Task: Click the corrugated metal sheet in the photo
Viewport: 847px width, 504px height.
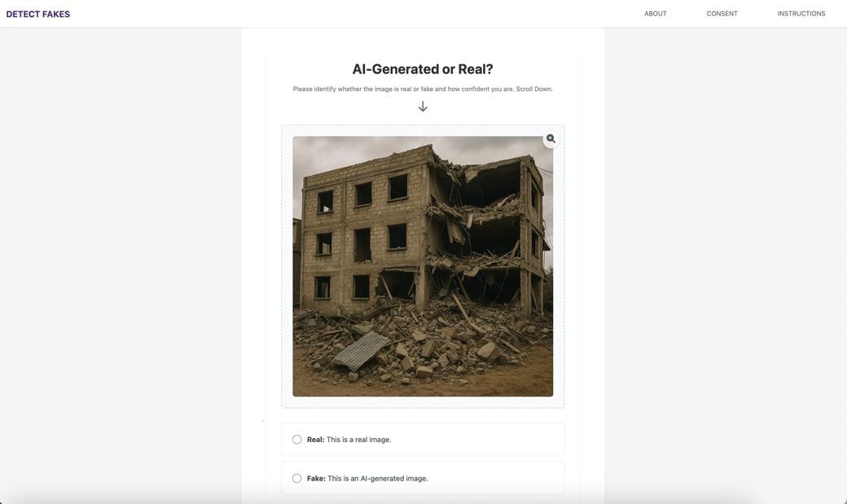Action: pyautogui.click(x=360, y=351)
